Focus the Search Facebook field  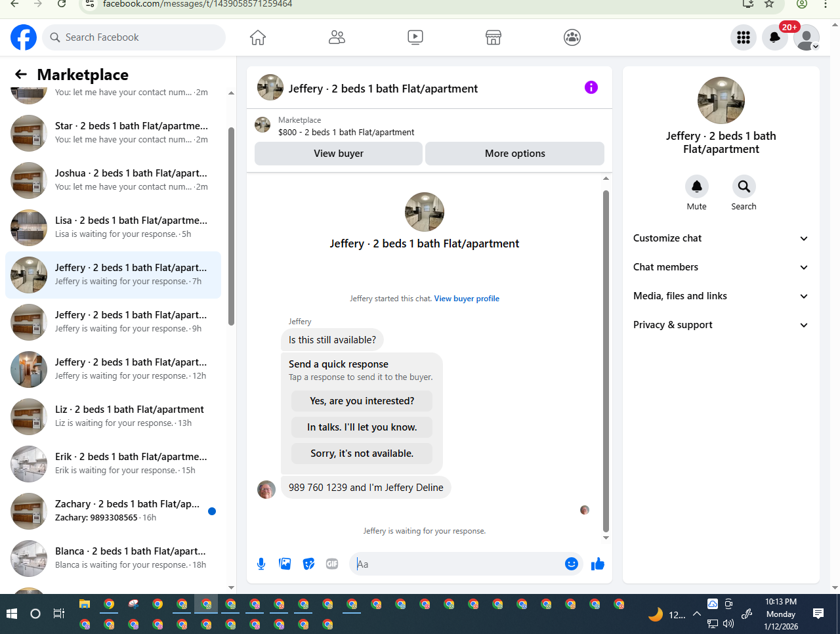click(134, 37)
